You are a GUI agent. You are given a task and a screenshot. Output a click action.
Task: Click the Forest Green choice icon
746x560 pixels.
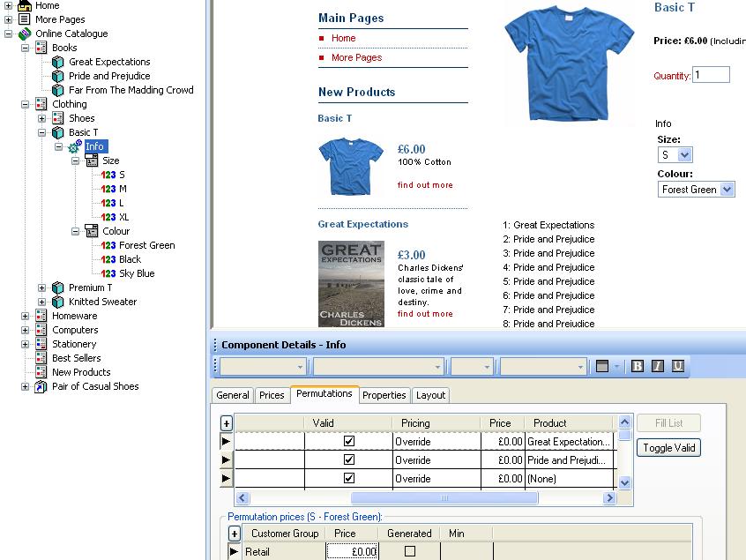click(x=108, y=245)
